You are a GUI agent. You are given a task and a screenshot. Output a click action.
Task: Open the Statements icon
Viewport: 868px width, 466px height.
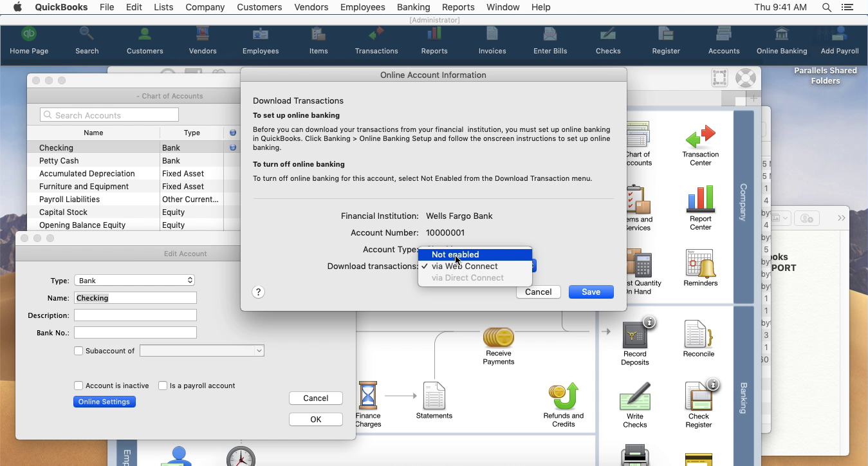(x=434, y=400)
